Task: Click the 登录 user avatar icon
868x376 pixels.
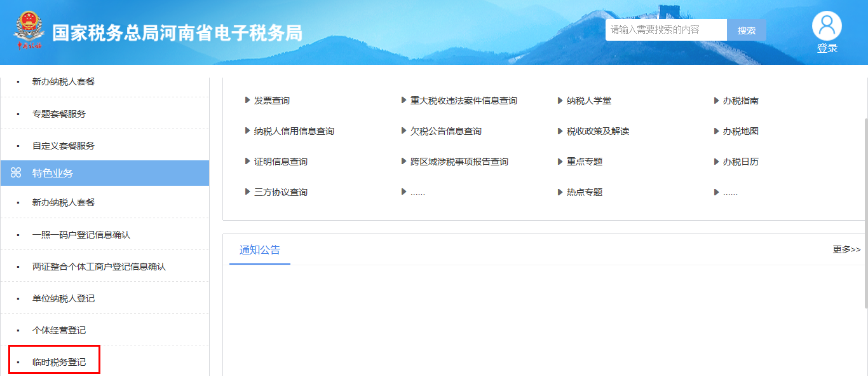Action: click(x=827, y=25)
